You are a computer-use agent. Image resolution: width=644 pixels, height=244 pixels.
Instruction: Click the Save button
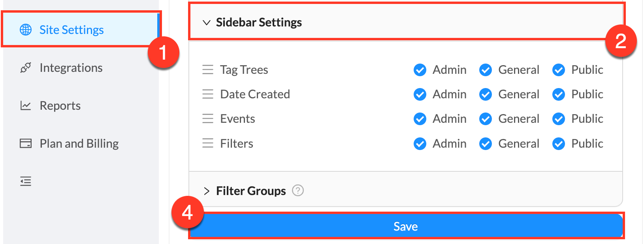coord(405,226)
